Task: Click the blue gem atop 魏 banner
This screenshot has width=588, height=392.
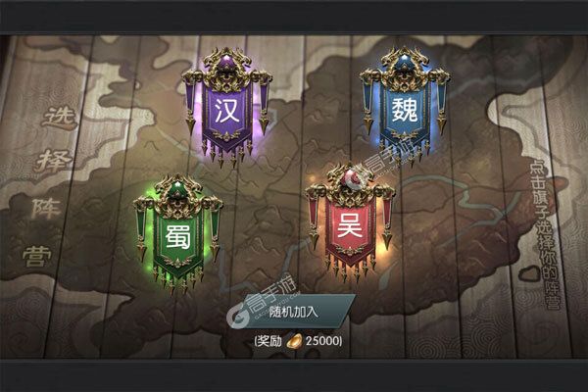Action: [x=404, y=61]
